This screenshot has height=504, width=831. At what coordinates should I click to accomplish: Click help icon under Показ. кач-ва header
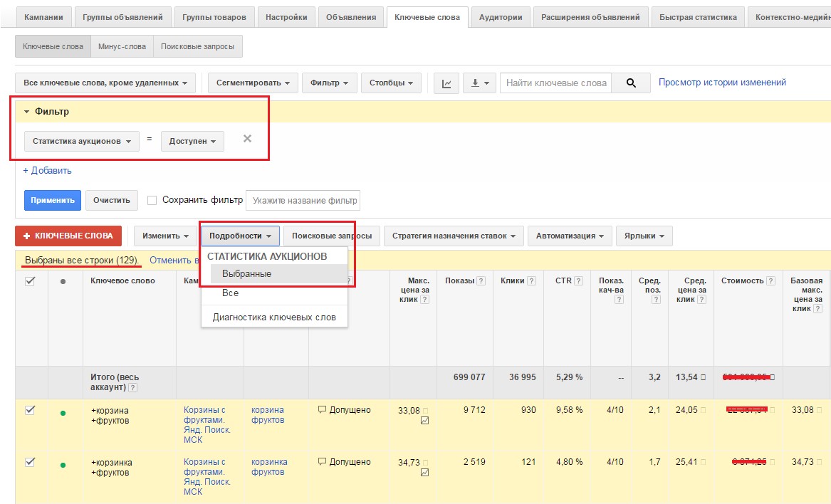click(619, 300)
